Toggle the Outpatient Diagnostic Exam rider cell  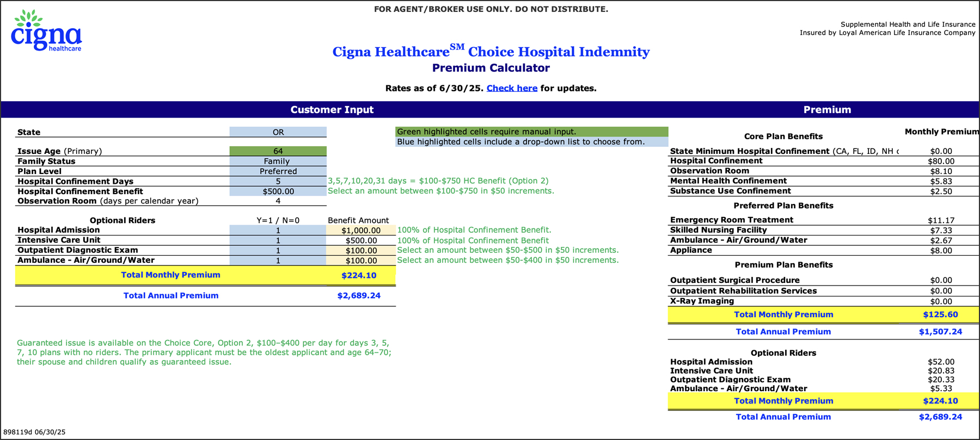point(278,251)
